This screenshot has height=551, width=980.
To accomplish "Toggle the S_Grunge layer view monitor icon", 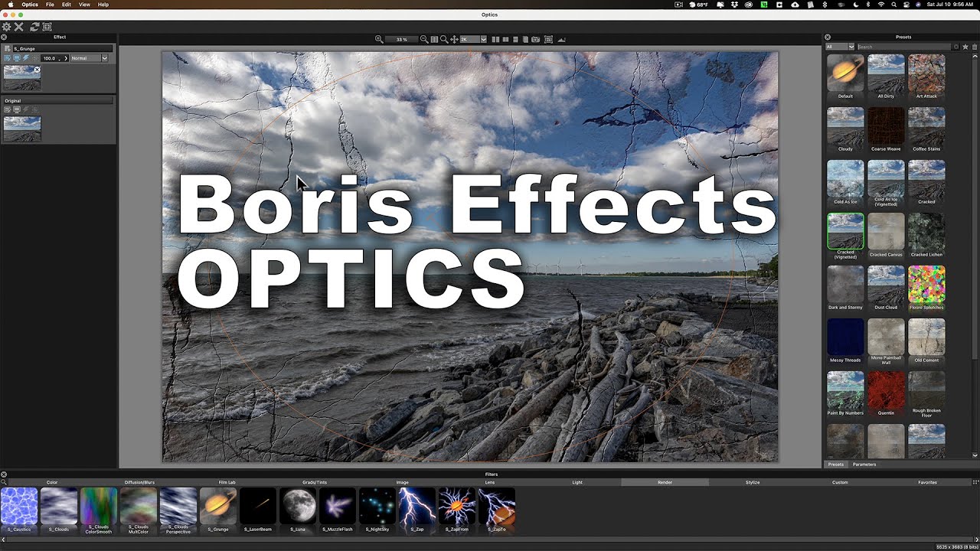I will pos(16,58).
